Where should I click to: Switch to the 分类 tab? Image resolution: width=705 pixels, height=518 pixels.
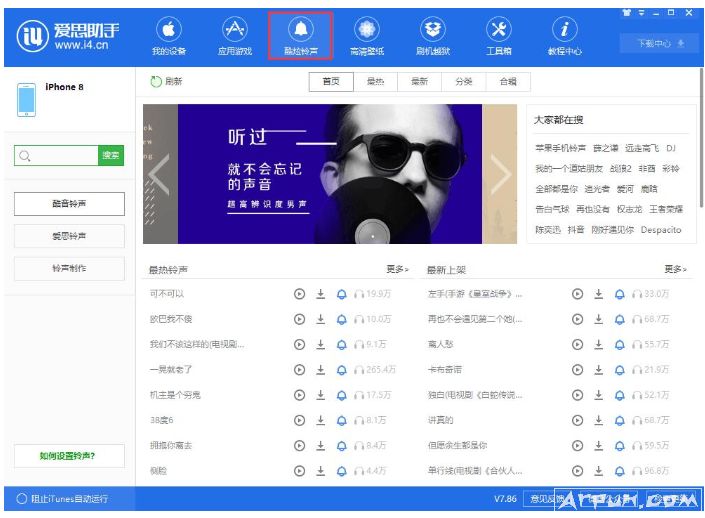(464, 81)
